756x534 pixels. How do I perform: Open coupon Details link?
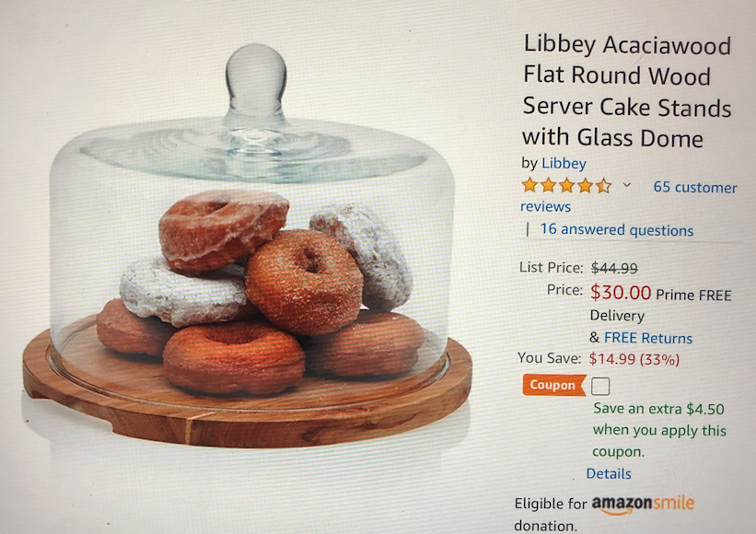pos(609,474)
